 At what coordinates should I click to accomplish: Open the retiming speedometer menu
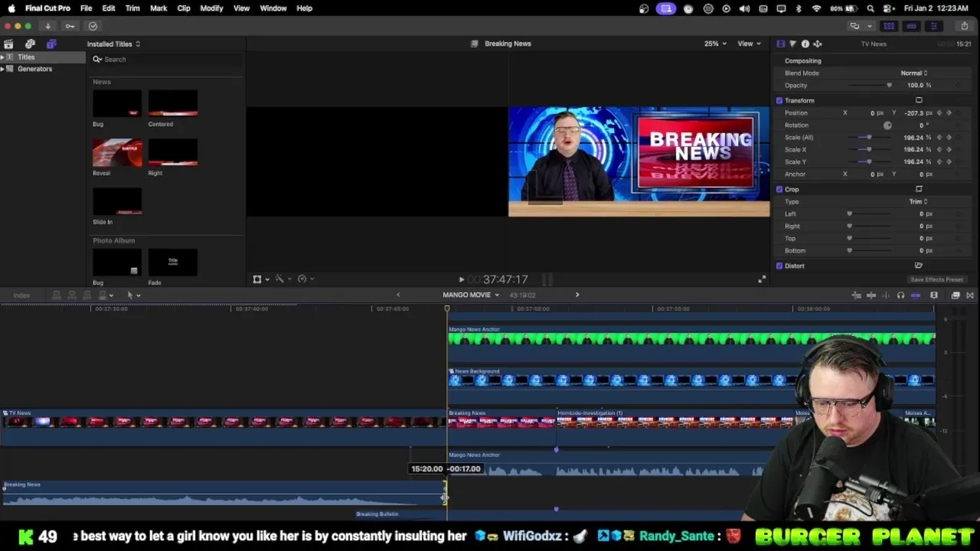(x=305, y=279)
